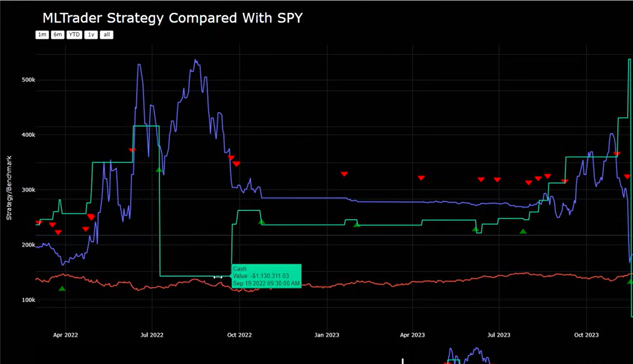Show the full range with 'all' button

click(x=107, y=35)
